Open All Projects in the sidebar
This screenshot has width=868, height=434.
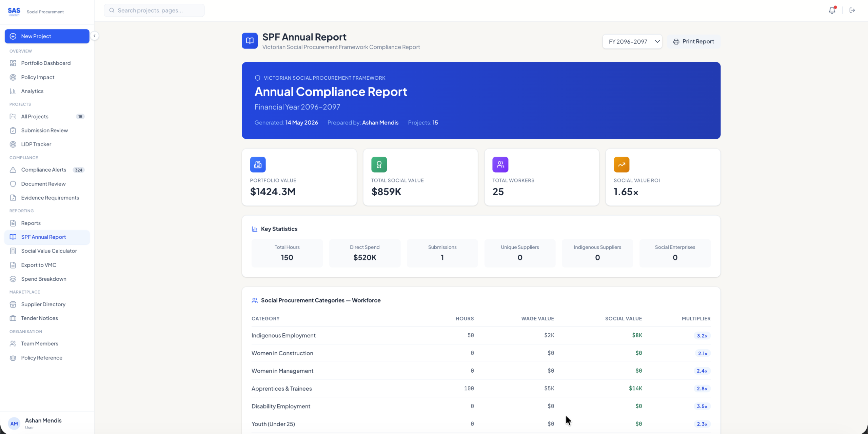tap(47, 117)
